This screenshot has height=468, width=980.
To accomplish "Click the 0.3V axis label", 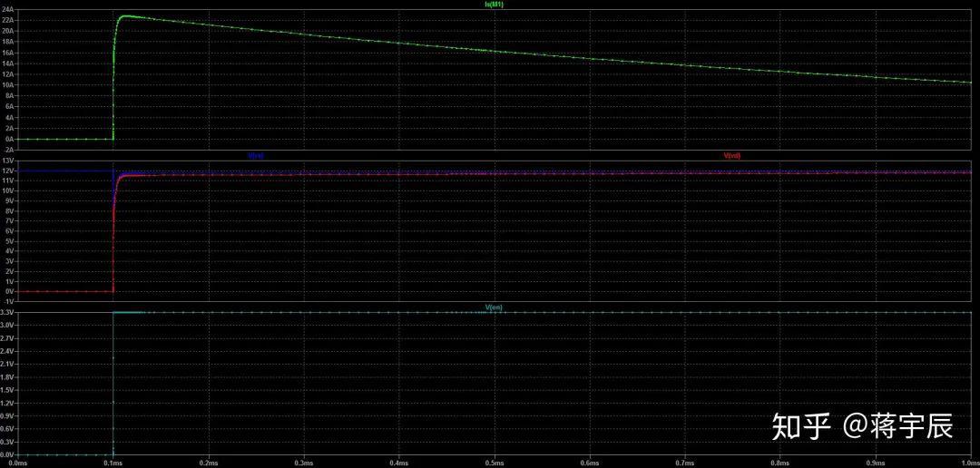I will pyautogui.click(x=8, y=442).
